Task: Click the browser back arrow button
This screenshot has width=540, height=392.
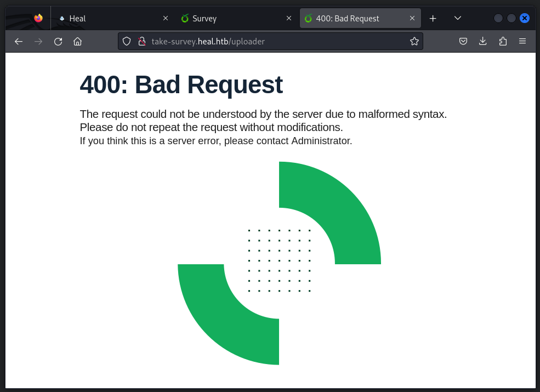Action: [x=19, y=41]
